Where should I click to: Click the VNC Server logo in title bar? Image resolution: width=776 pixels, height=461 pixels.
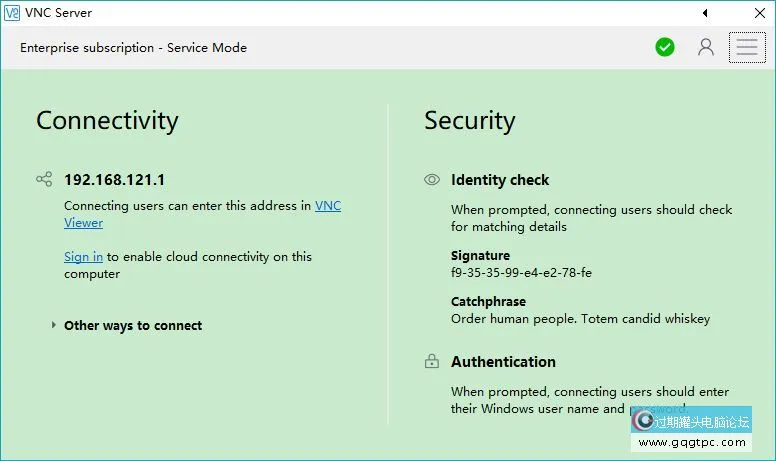[12, 13]
